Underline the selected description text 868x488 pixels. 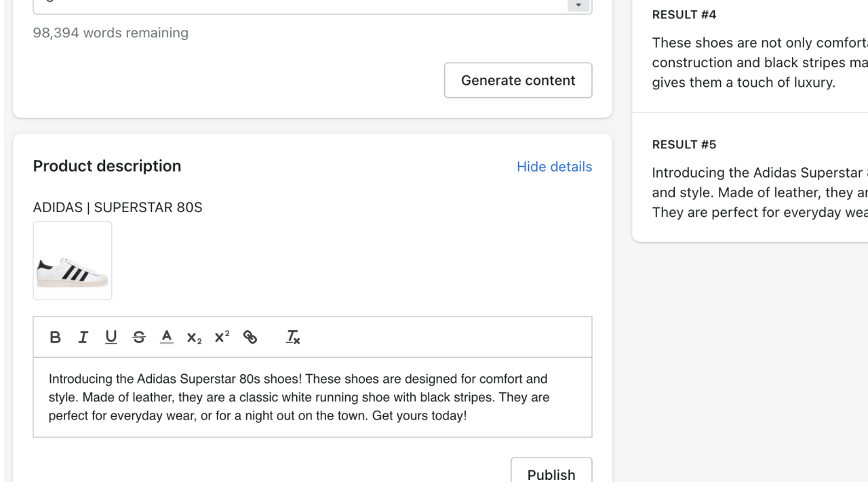(x=111, y=337)
